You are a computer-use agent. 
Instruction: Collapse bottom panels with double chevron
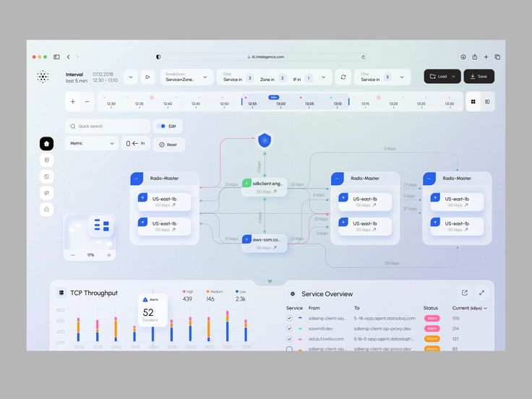pos(270,281)
